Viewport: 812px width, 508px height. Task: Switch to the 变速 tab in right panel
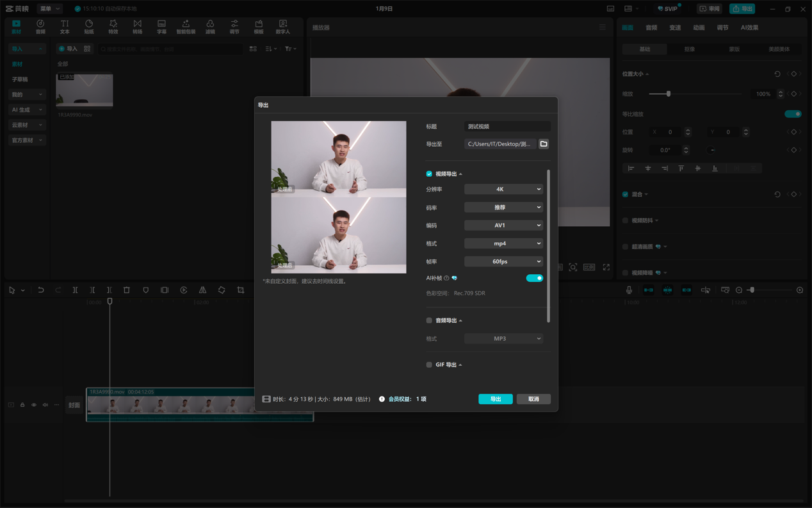click(x=675, y=28)
